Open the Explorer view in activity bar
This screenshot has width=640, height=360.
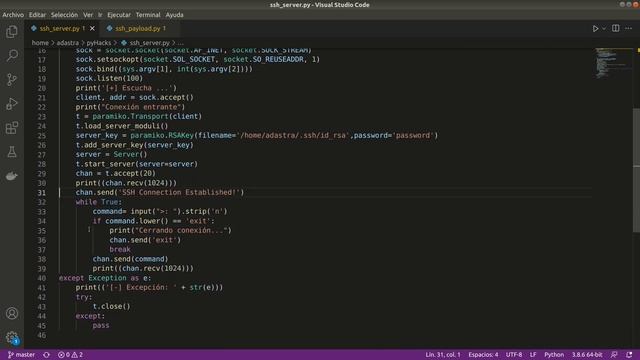(12, 32)
